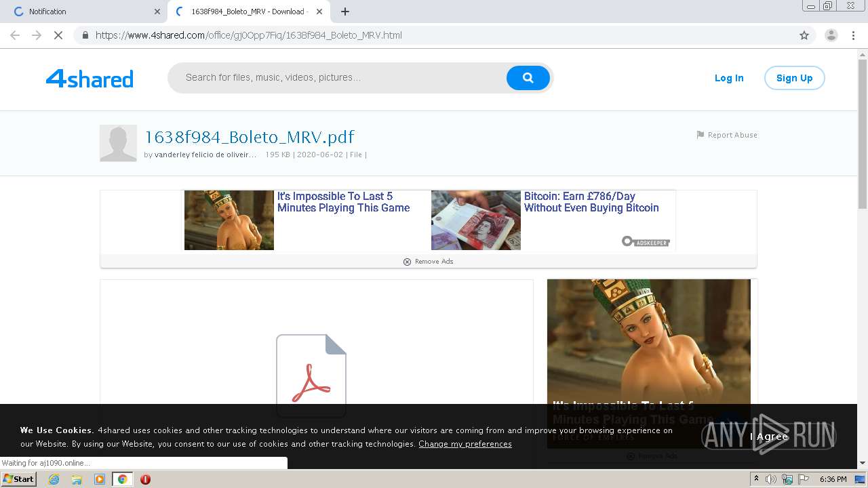Open the Chrome profile avatar
Image resolution: width=868 pixels, height=488 pixels.
(831, 35)
